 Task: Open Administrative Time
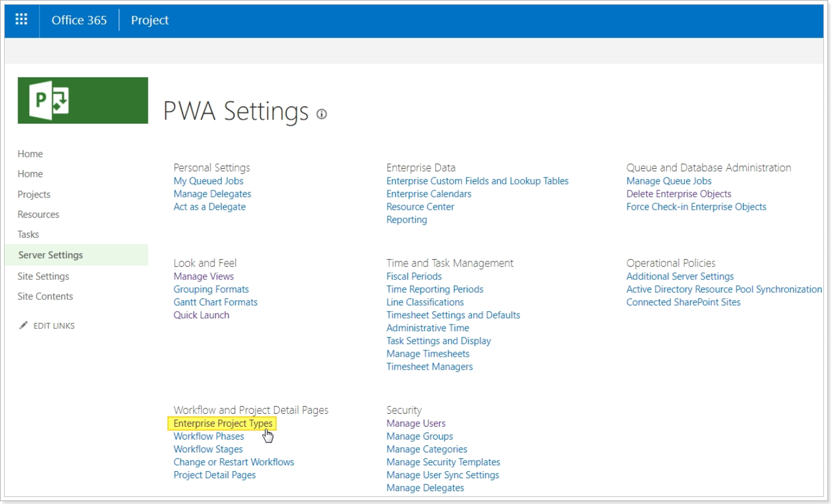(428, 328)
